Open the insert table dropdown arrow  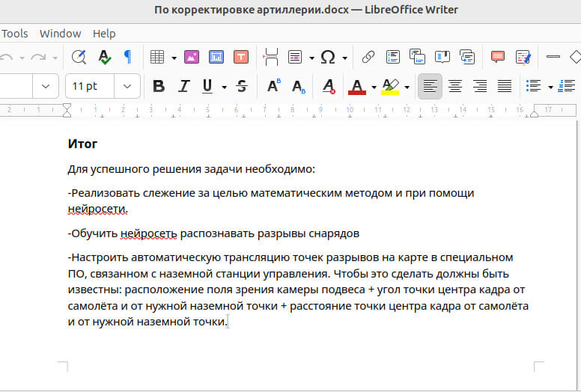pos(174,58)
